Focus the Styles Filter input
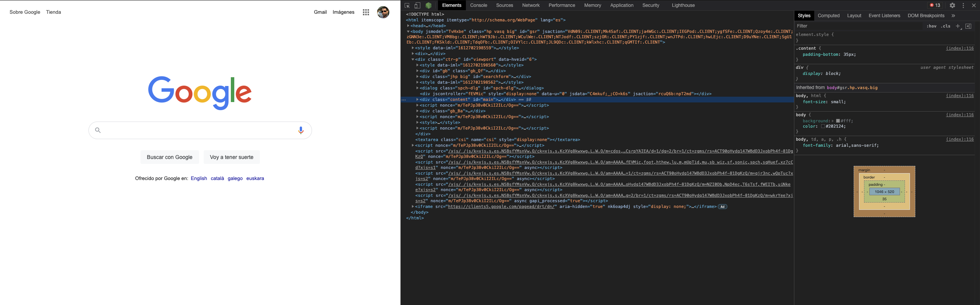This screenshot has width=980, height=305. pos(859,26)
